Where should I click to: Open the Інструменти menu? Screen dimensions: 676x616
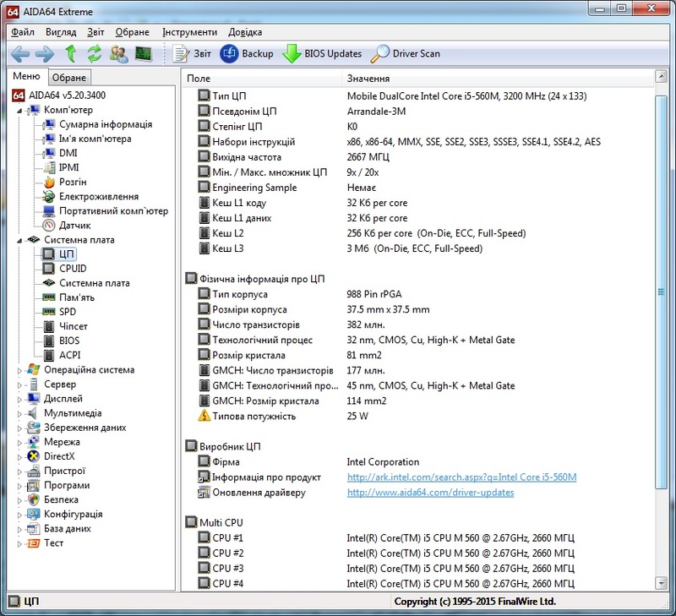189,32
